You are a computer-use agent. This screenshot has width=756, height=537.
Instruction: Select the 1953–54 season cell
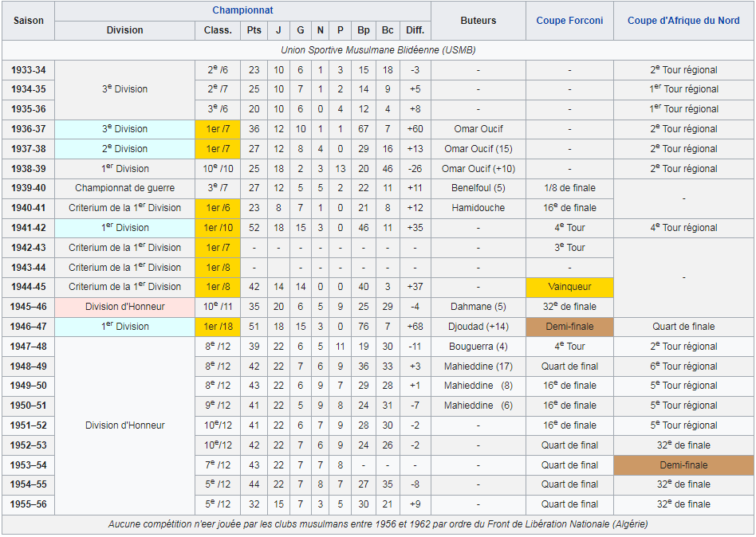click(29, 464)
